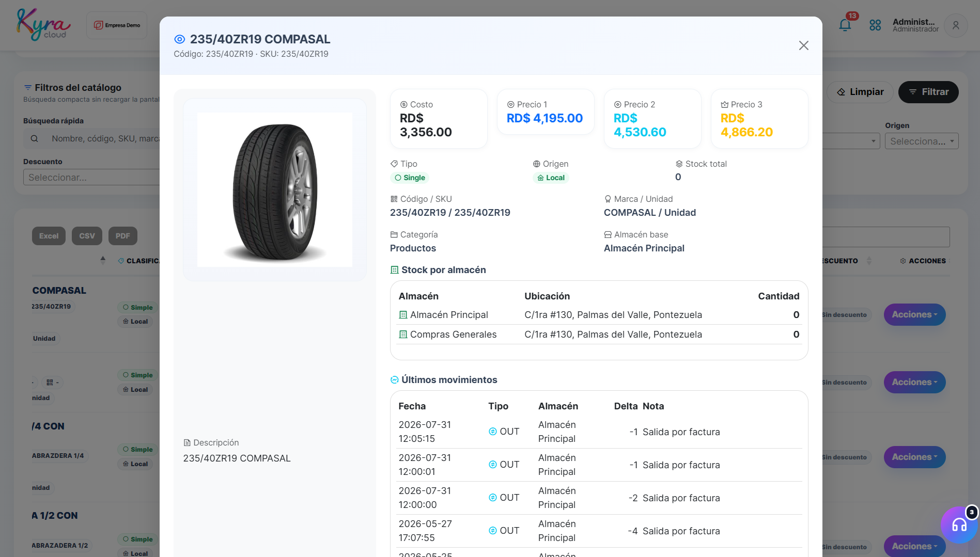Click the tire product image thumbnail
This screenshot has width=980, height=557.
275,189
